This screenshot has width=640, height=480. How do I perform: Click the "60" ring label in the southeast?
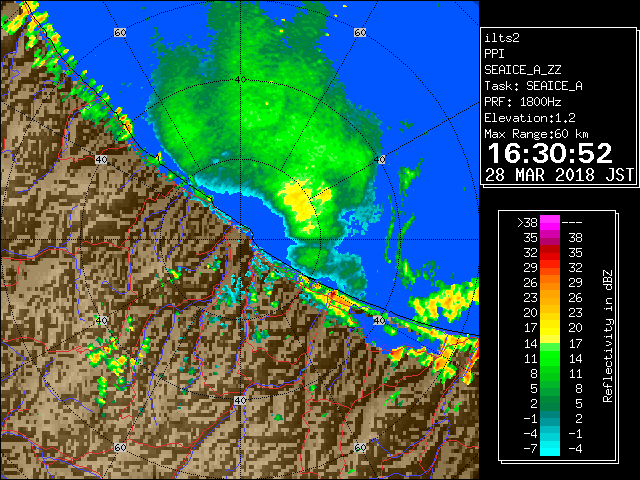click(x=360, y=447)
